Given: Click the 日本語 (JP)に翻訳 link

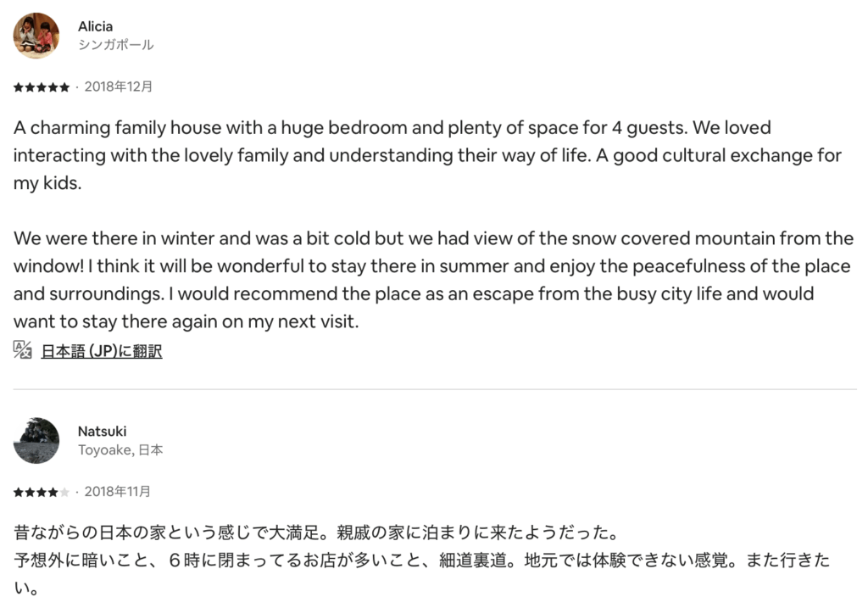Looking at the screenshot, I should 101,351.
